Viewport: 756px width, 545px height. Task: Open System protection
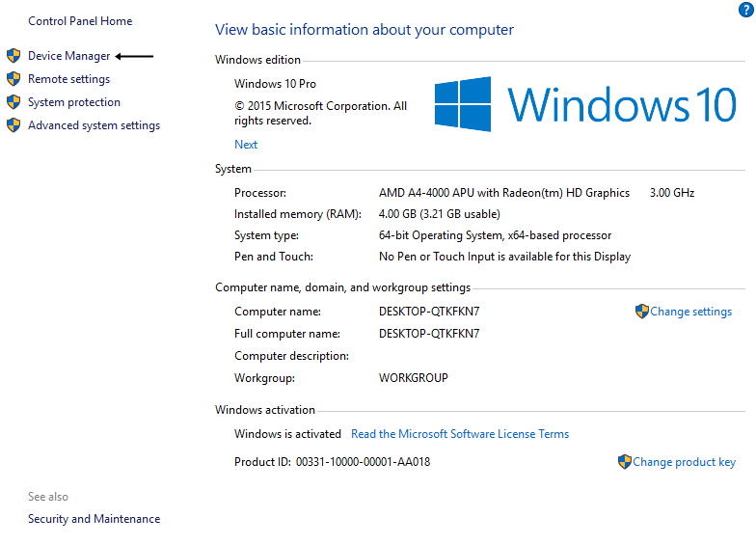pyautogui.click(x=74, y=102)
